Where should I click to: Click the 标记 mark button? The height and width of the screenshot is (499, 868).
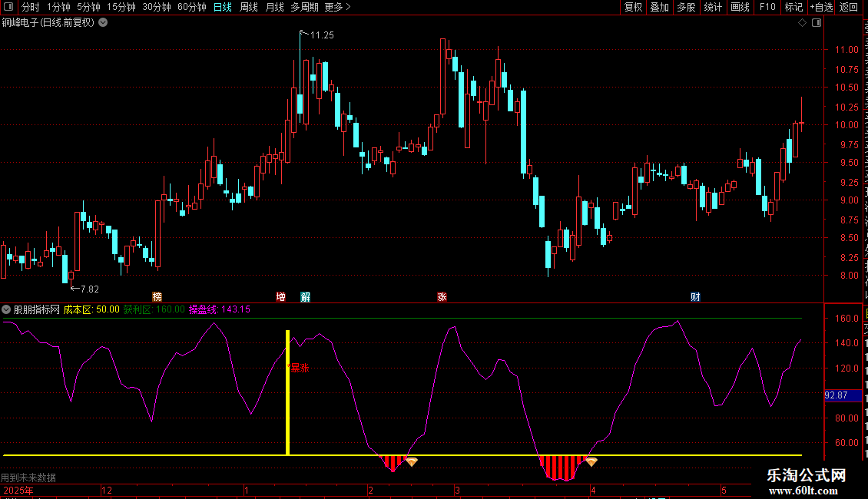[x=793, y=7]
